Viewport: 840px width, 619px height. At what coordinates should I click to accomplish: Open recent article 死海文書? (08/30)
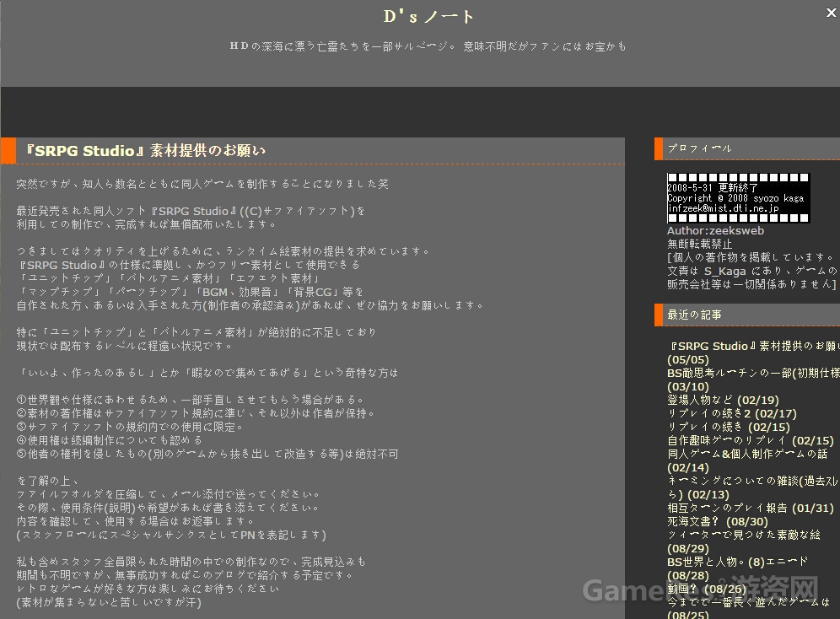(718, 521)
